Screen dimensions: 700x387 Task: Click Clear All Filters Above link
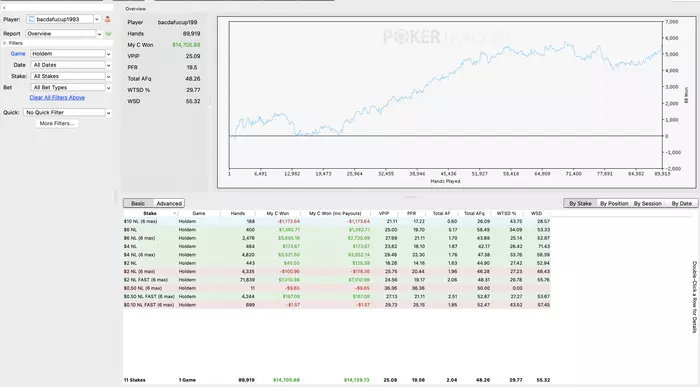pyautogui.click(x=57, y=98)
